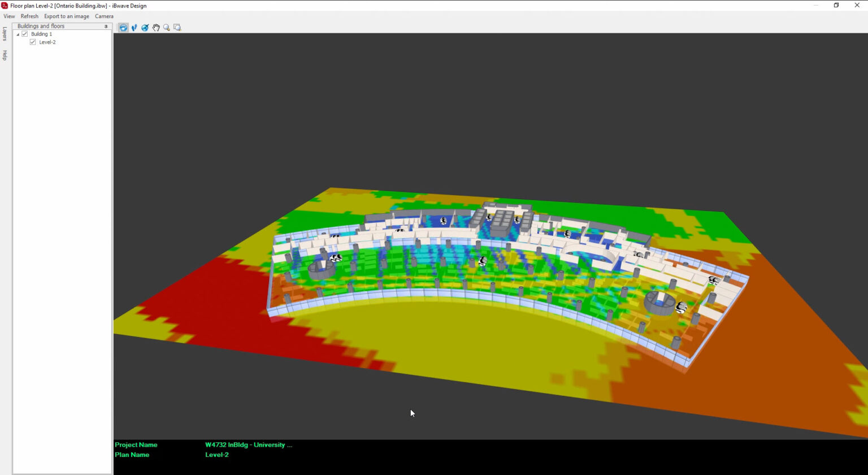Click the iBwave app icon in title bar
868x475 pixels.
coord(5,6)
